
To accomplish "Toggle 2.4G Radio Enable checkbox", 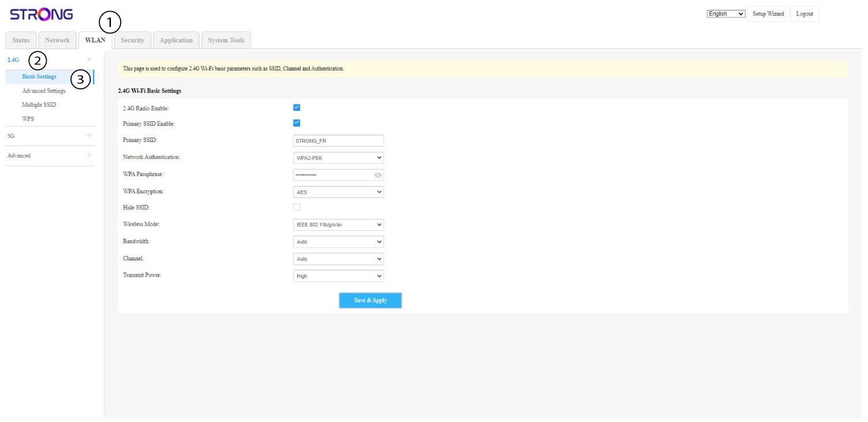I will click(x=296, y=107).
